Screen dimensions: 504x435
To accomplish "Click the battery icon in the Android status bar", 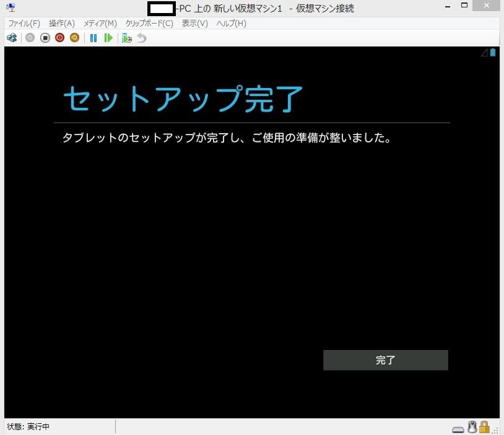I will [x=493, y=52].
